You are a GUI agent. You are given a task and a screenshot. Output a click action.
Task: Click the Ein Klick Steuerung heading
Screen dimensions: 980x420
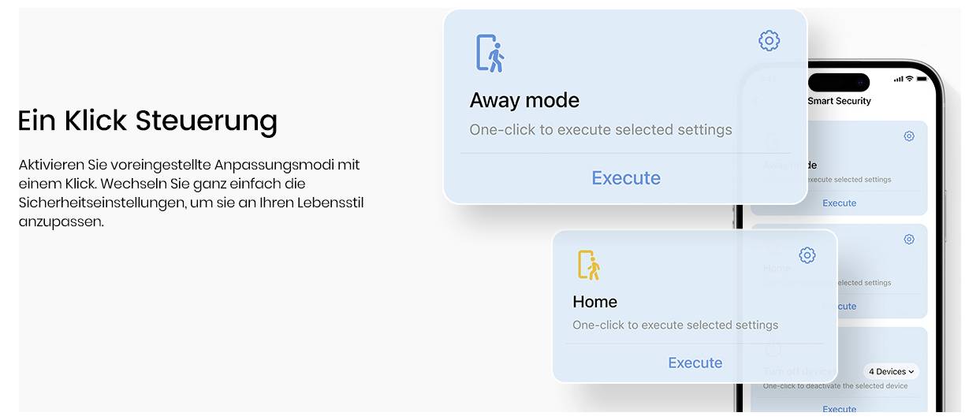coord(147,121)
